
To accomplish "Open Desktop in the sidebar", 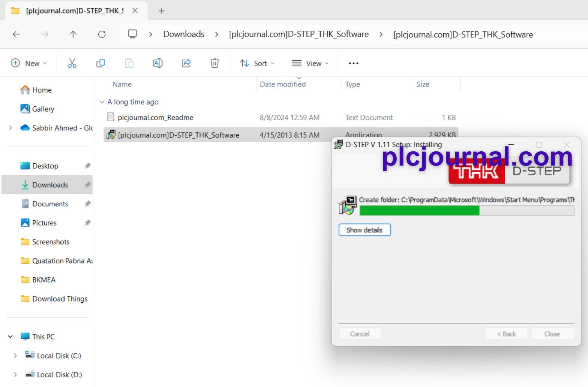I will (x=45, y=166).
